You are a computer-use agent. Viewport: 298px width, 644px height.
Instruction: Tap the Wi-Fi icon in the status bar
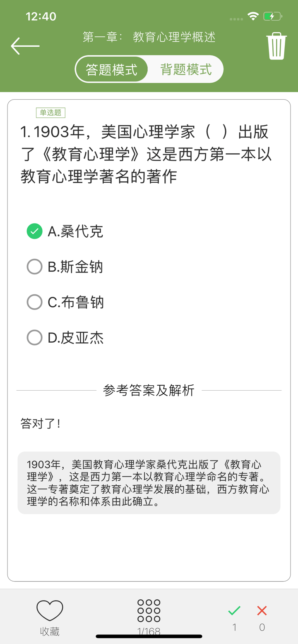(x=254, y=16)
